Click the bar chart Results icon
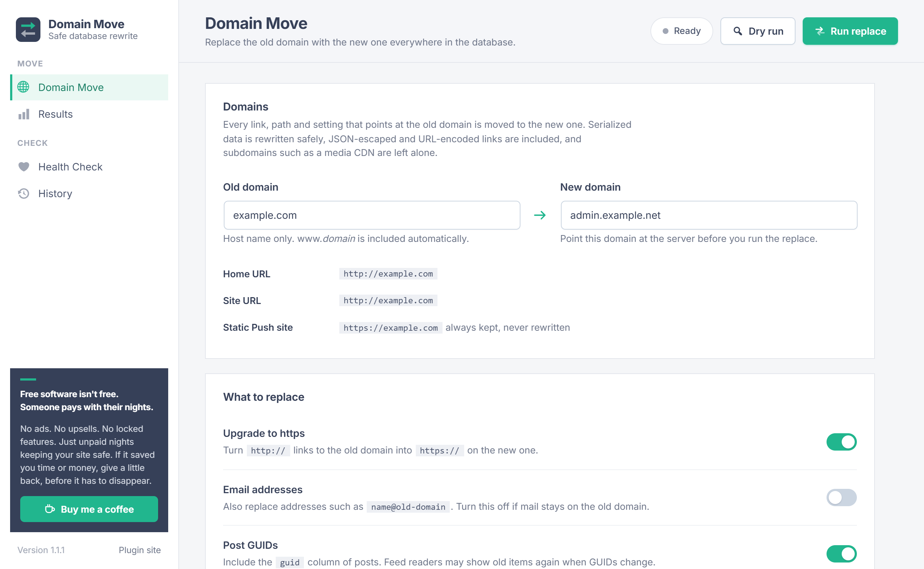This screenshot has width=924, height=569. click(23, 114)
